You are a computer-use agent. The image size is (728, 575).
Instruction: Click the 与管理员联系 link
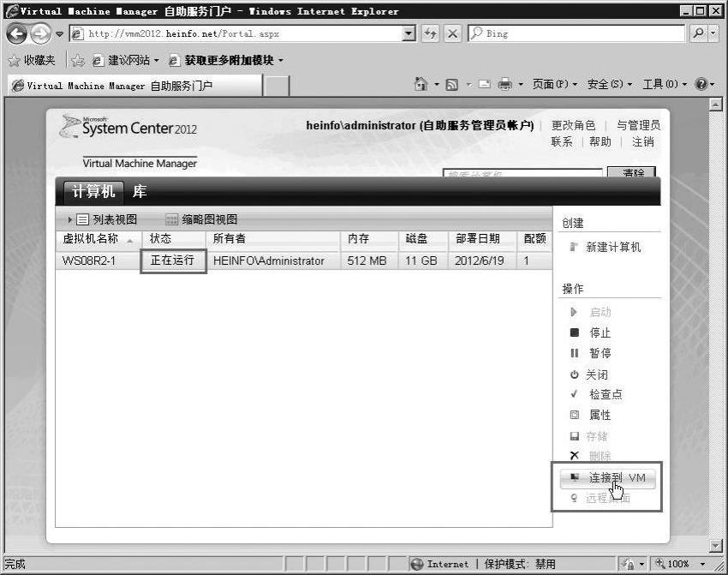point(638,125)
